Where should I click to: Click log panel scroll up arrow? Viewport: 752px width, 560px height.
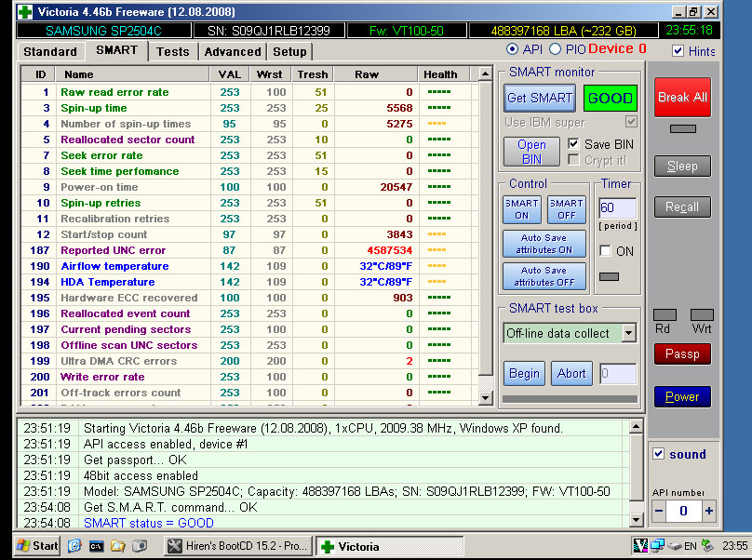636,426
